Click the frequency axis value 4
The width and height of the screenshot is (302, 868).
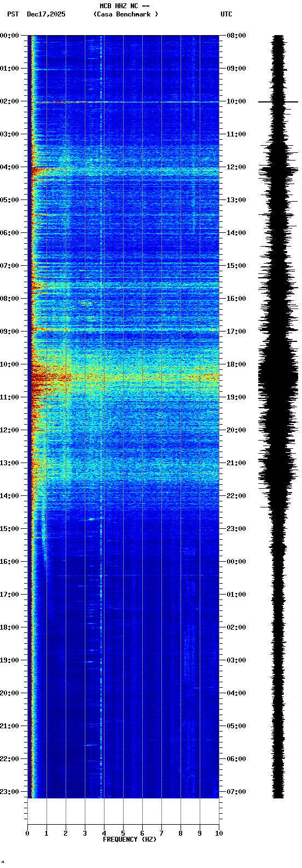(x=104, y=833)
